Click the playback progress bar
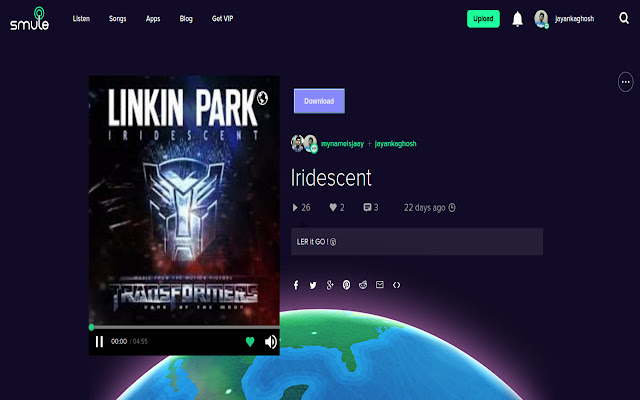Viewport: 640px width, 400px height. tap(184, 327)
